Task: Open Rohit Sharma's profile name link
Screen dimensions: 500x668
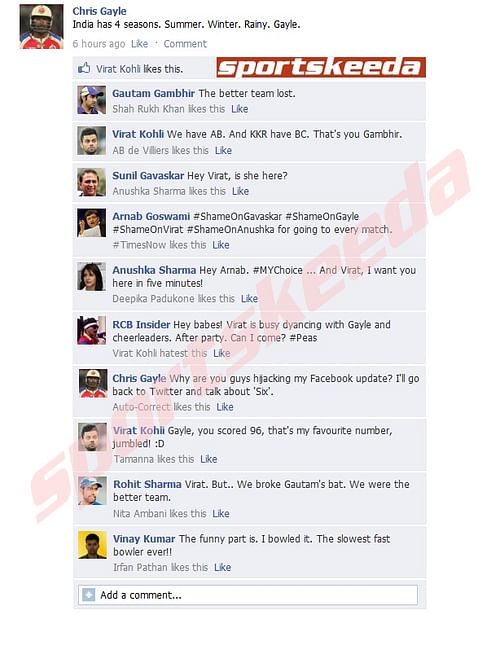Action: pos(147,484)
